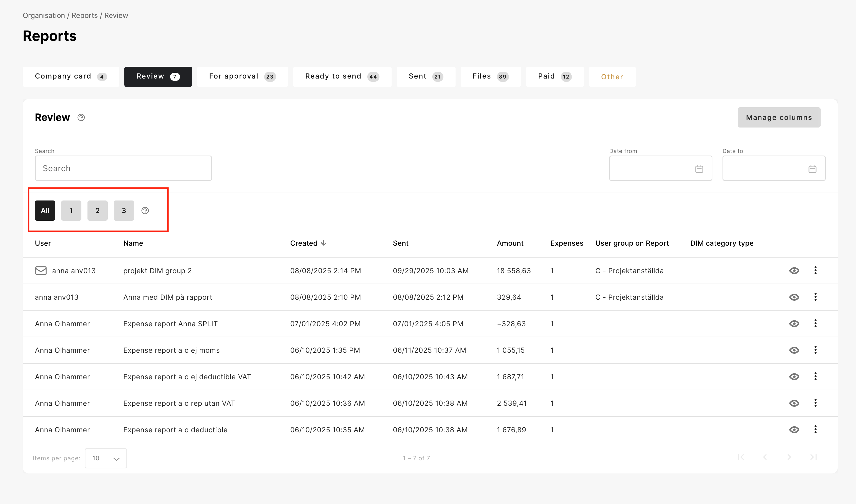The width and height of the screenshot is (856, 504).
Task: Open three-dot menu for Expense report Anna SPLIT
Action: click(x=815, y=323)
